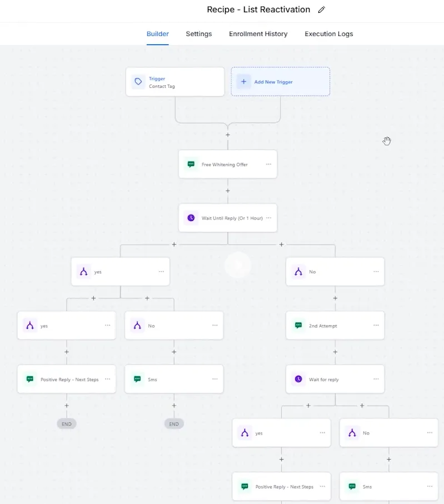Open the menu for the Positive Reply node leading to END
The image size is (444, 504).
coord(108,379)
